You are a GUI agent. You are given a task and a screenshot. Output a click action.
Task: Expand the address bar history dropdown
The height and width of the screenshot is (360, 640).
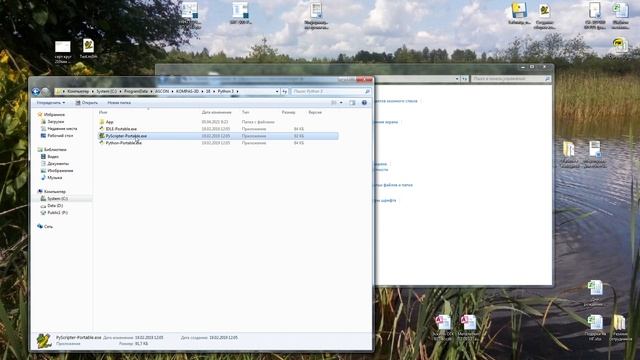277,91
